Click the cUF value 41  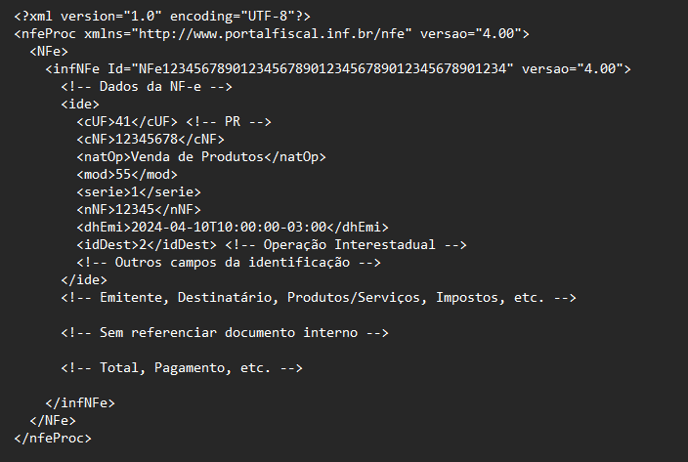pos(123,122)
